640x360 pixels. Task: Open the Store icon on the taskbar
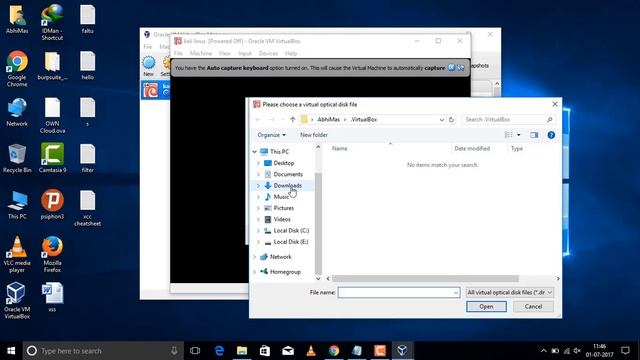[265, 351]
